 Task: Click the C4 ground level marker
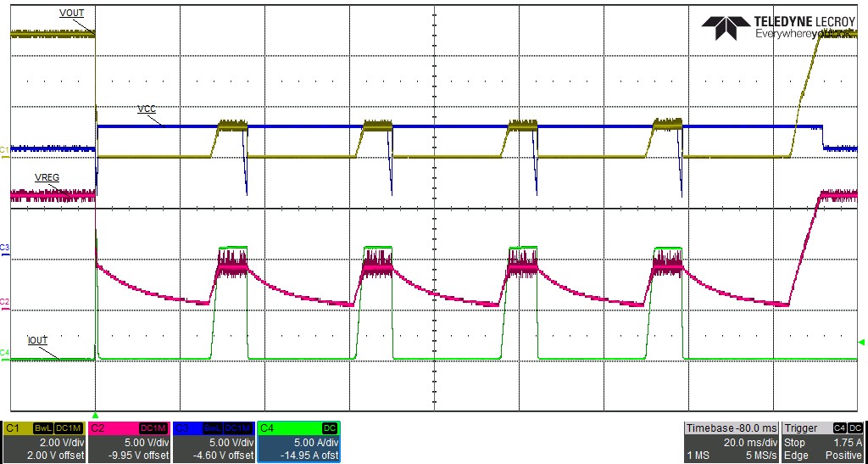(x=4, y=351)
